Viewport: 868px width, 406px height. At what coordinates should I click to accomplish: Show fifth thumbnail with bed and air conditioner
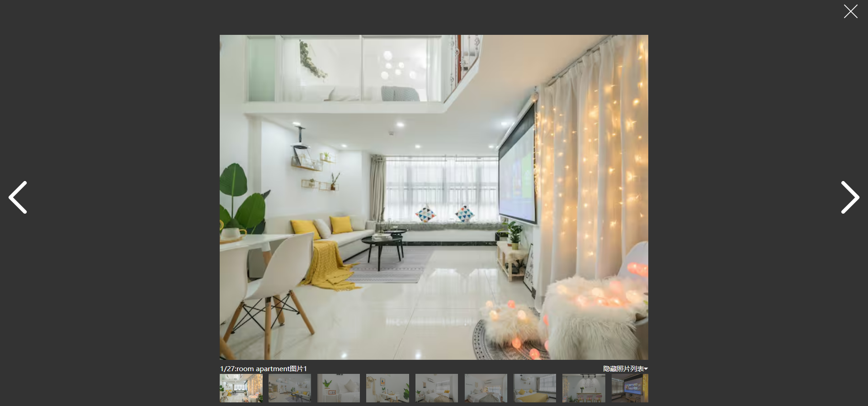tap(437, 388)
